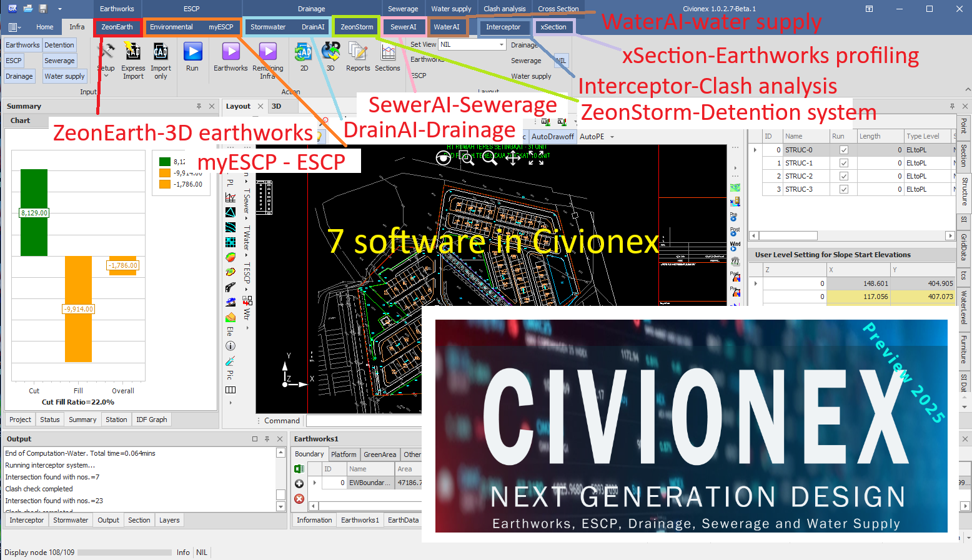This screenshot has width=972, height=560.
Task: Click the zoom extents icon in canvas
Action: click(536, 159)
